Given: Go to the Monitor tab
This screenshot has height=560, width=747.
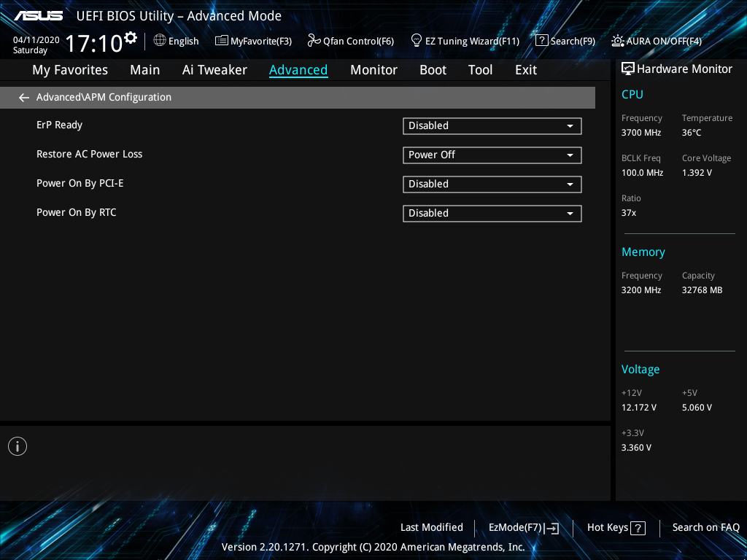Looking at the screenshot, I should pos(373,70).
